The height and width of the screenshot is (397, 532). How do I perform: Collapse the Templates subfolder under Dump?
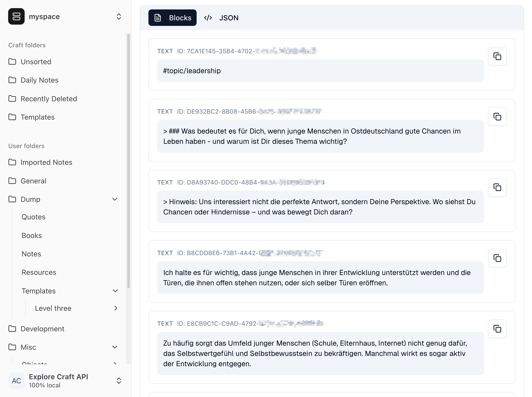point(115,291)
